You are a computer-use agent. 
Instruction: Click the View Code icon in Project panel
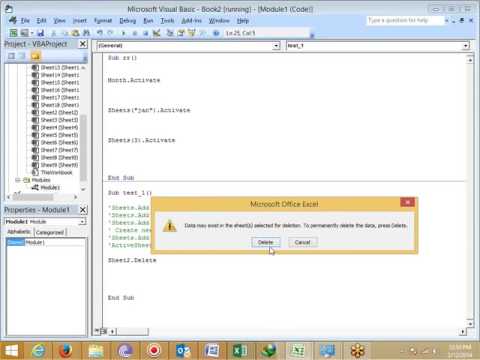[x=12, y=56]
